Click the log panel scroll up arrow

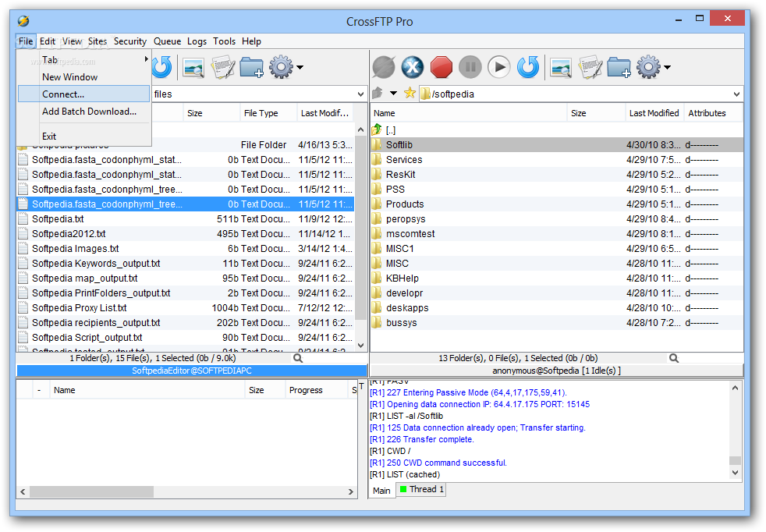[x=735, y=388]
